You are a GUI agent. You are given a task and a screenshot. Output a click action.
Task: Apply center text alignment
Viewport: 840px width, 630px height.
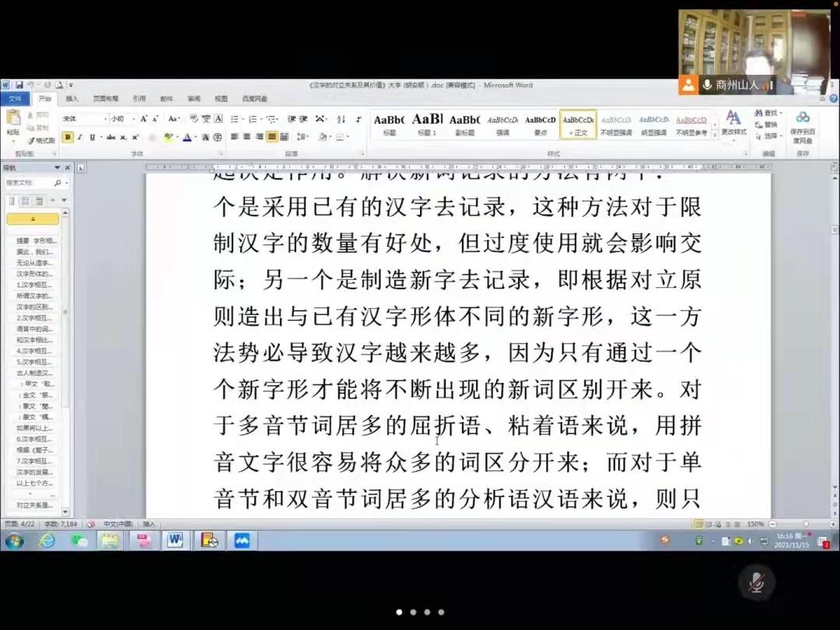[x=247, y=137]
